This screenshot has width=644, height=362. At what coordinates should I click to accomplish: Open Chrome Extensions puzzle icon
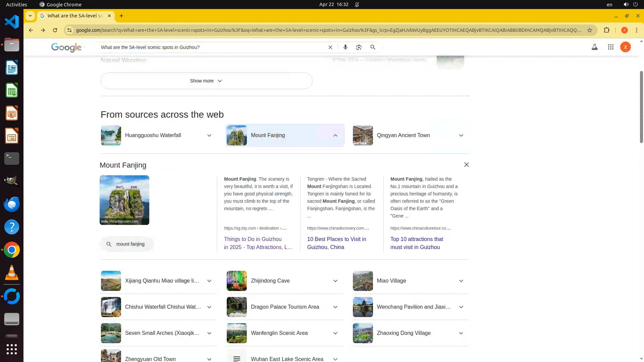pyautogui.click(x=606, y=30)
